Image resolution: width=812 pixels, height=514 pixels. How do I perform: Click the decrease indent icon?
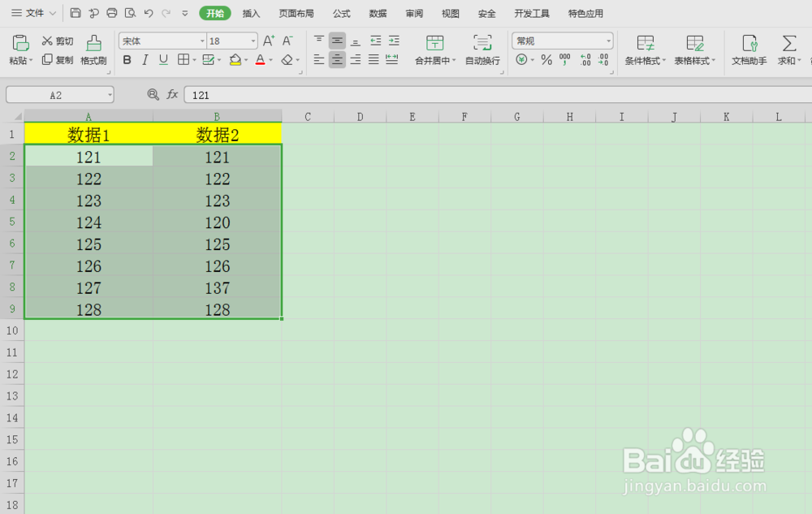(375, 41)
